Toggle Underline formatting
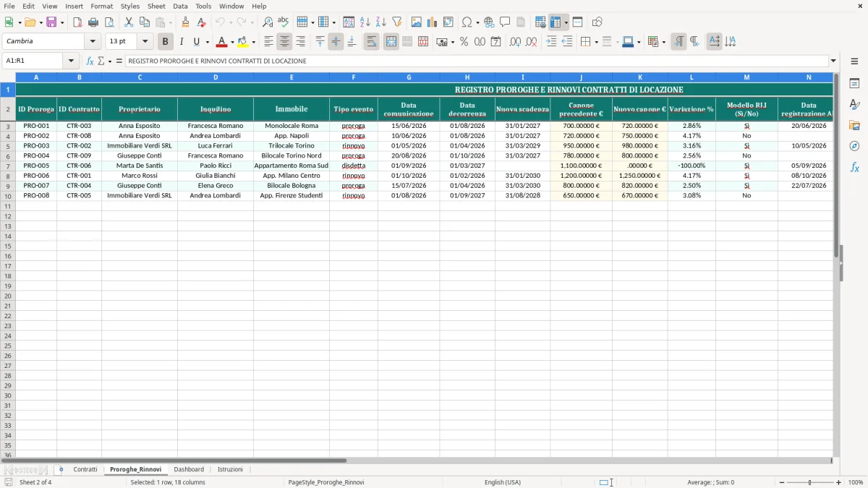Screen dimensions: 868x488 coord(196,42)
